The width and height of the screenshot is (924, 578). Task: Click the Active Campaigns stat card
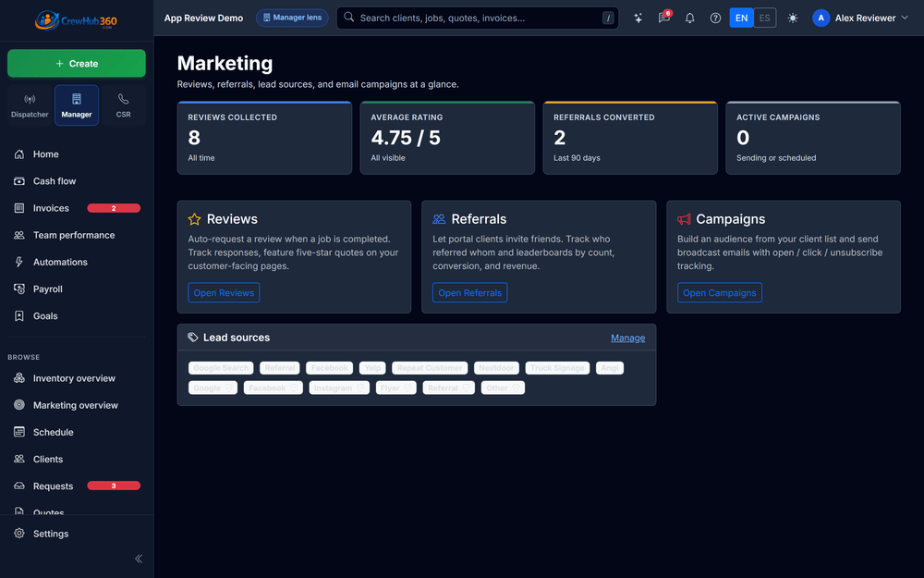coord(813,138)
